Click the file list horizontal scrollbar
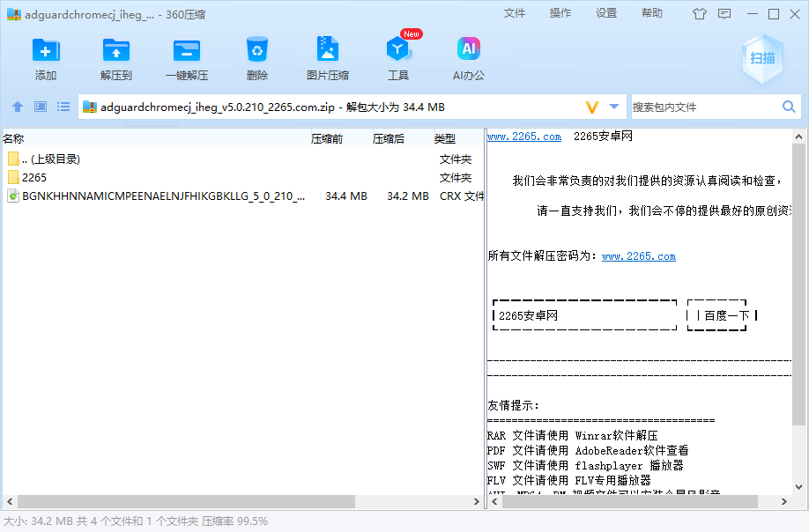The height and width of the screenshot is (532, 809). tap(186, 501)
